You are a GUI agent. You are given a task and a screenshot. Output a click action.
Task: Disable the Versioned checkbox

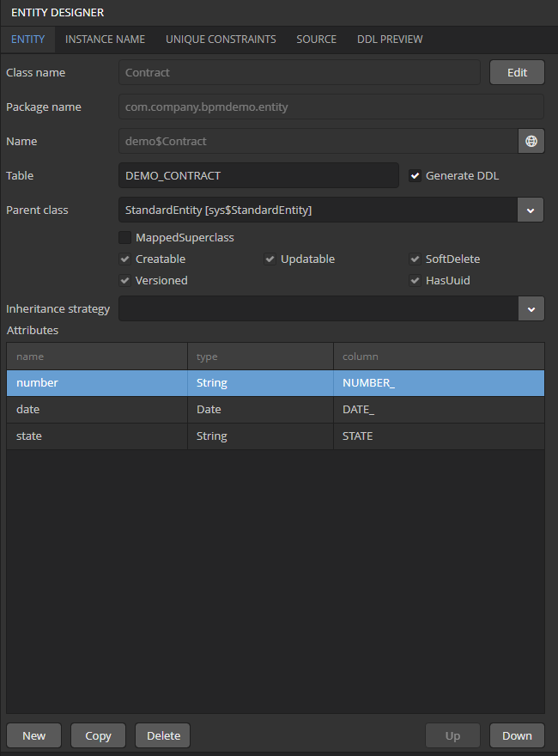[x=124, y=280]
